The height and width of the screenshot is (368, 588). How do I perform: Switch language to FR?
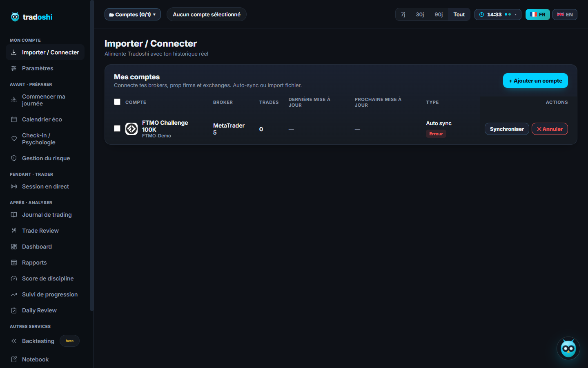pyautogui.click(x=538, y=14)
